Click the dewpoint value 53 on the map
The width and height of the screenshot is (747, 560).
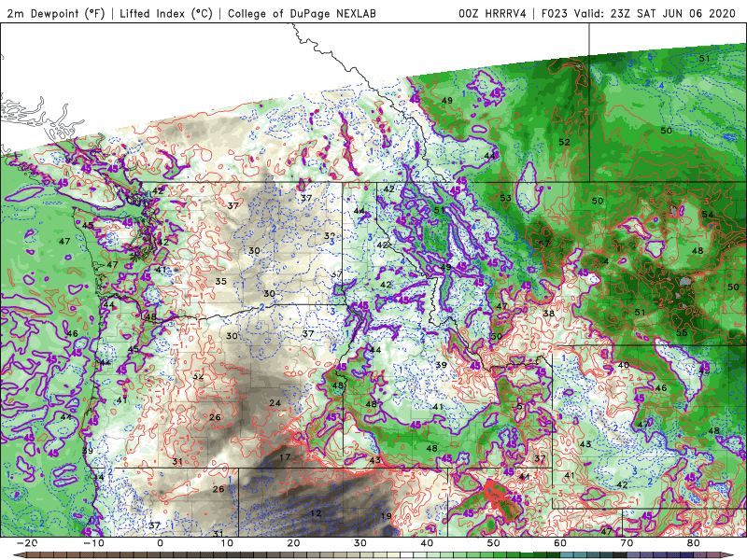click(x=506, y=198)
